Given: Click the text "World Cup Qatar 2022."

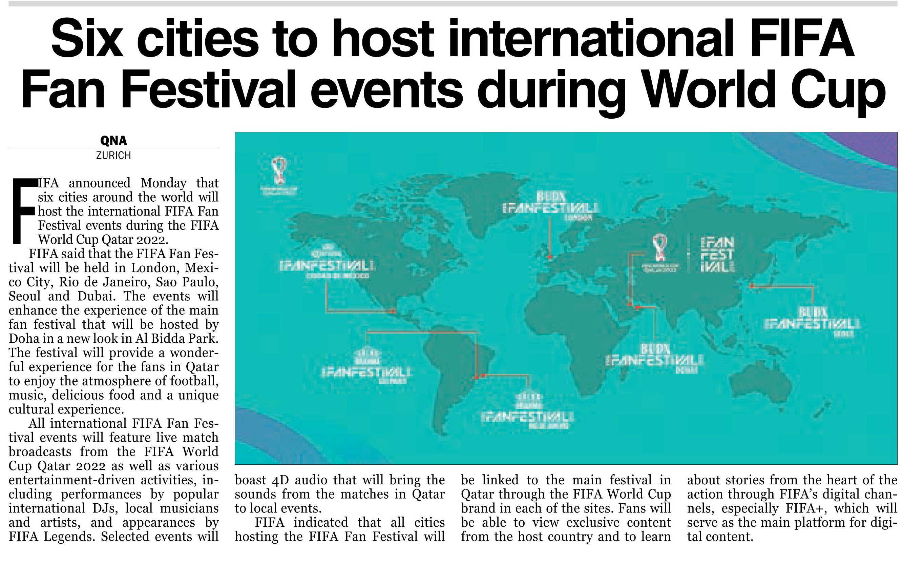Looking at the screenshot, I should pyautogui.click(x=104, y=239).
